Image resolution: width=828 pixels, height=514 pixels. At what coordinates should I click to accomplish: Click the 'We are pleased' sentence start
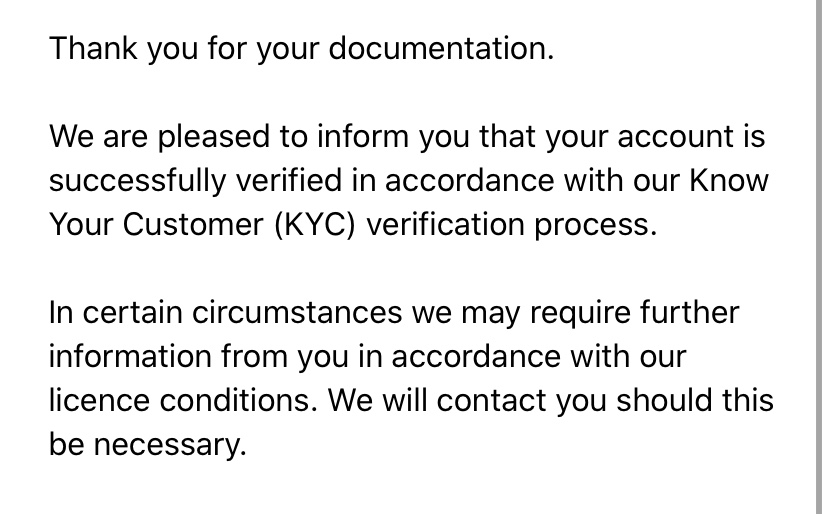coord(159,136)
